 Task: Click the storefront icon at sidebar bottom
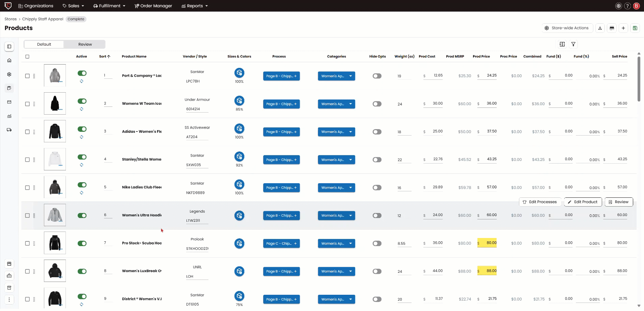(x=9, y=264)
